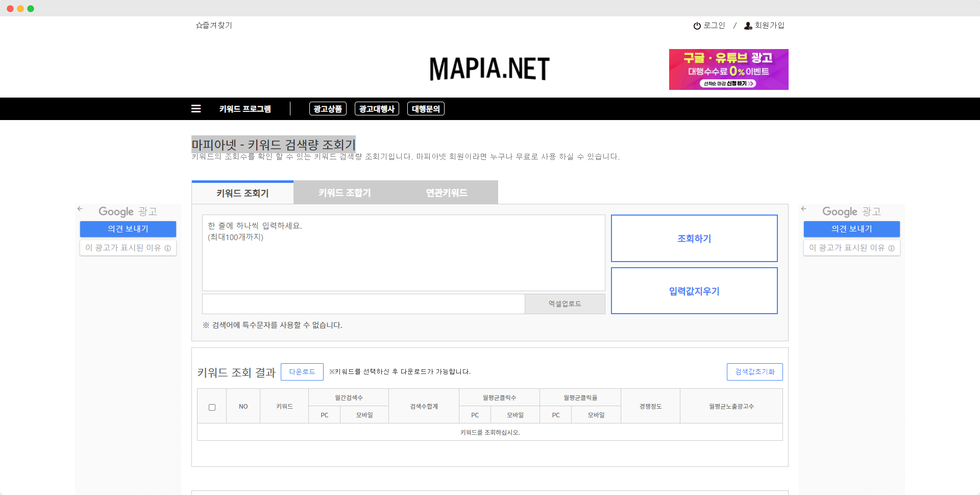Focus the keyword input textarea
This screenshot has height=495, width=980.
(404, 253)
